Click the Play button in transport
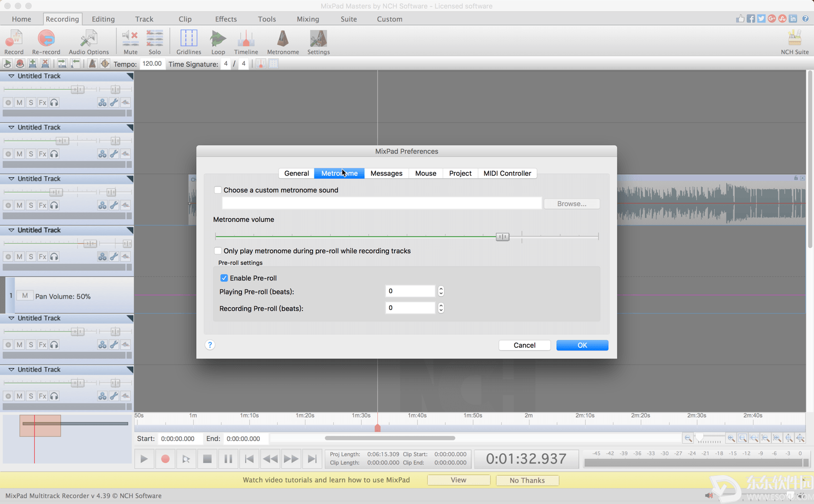 [144, 459]
